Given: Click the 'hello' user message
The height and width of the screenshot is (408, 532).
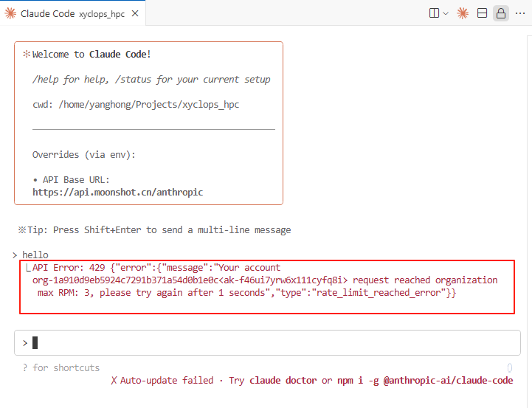Looking at the screenshot, I should 35,255.
